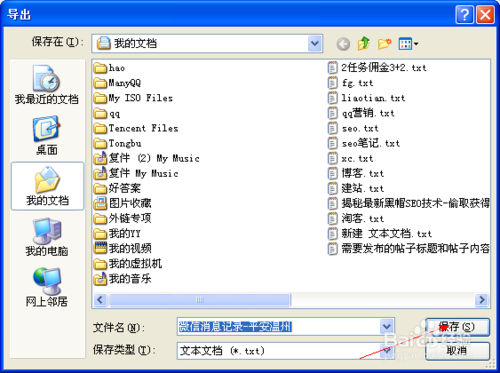Select the qq folder
500x373 pixels.
107,113
